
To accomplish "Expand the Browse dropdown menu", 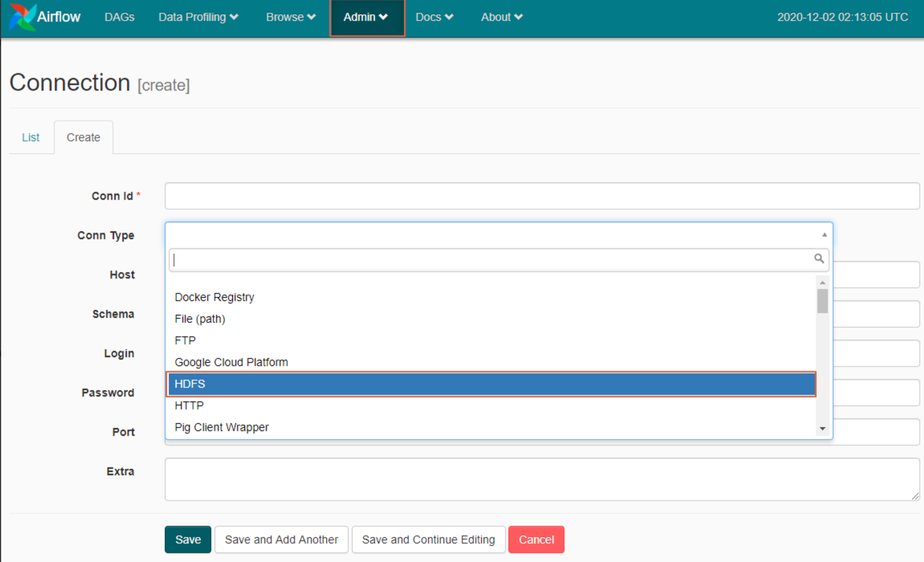I will (291, 17).
